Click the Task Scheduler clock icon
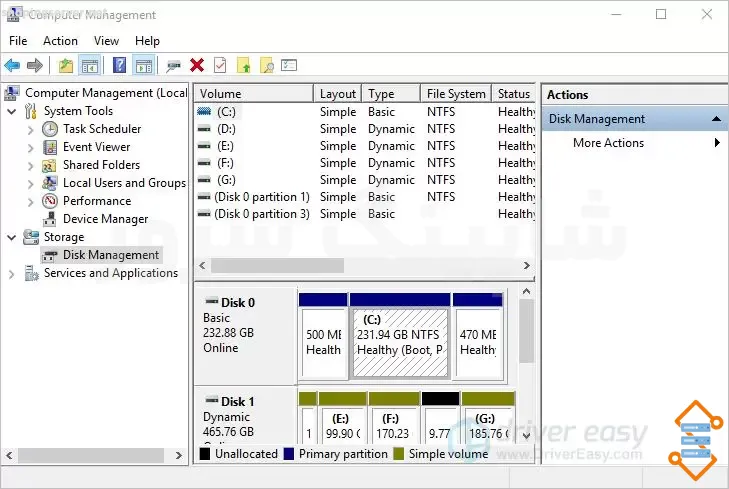729x489 pixels. pyautogui.click(x=50, y=129)
